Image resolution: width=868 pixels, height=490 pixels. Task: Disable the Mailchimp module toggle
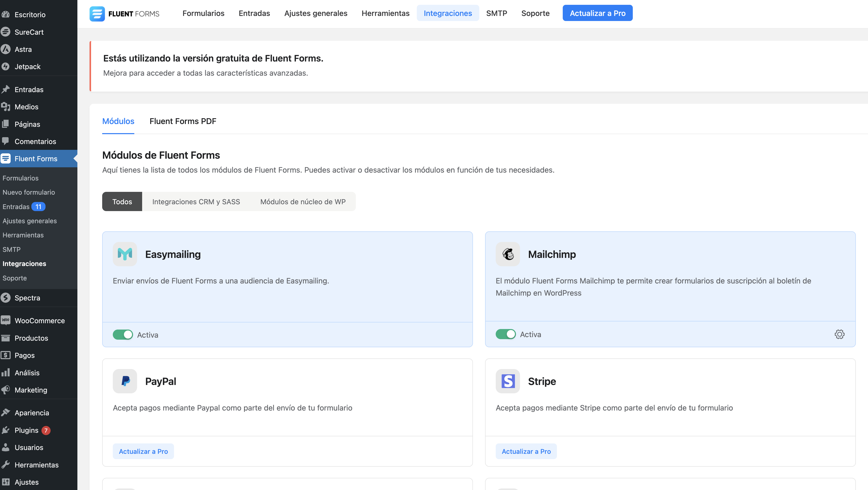pos(505,334)
